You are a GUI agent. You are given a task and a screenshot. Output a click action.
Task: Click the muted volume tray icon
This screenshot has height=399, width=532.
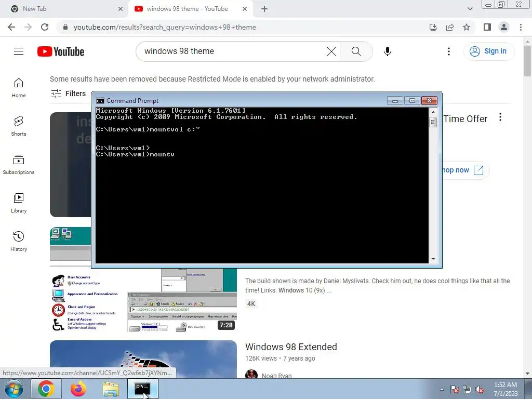[480, 389]
